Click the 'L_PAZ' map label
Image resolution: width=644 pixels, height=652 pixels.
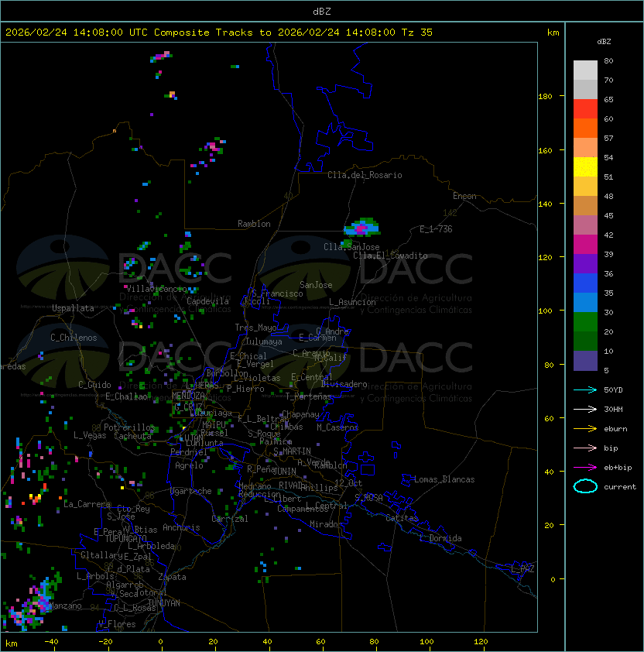pos(522,569)
